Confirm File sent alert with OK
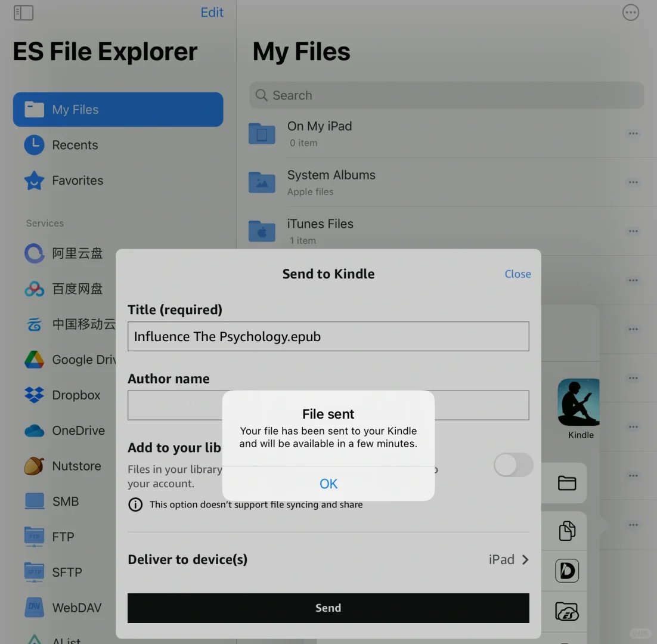 pyautogui.click(x=328, y=484)
